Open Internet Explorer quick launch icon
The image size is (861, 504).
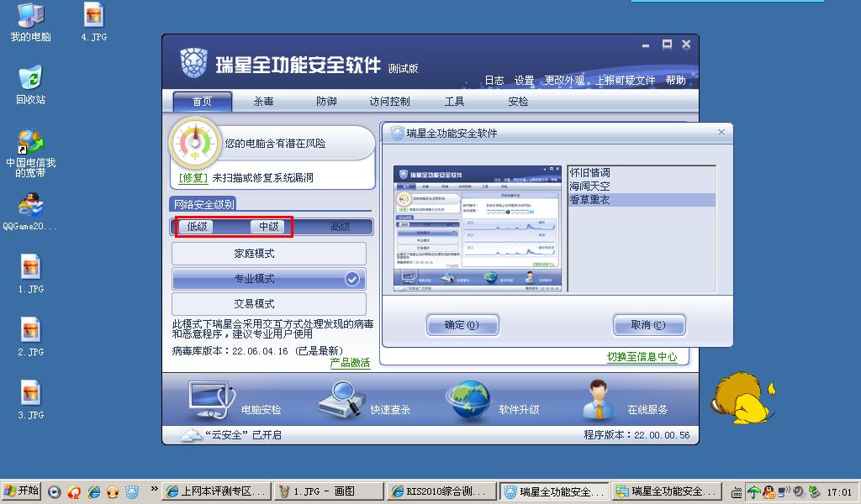point(94,491)
